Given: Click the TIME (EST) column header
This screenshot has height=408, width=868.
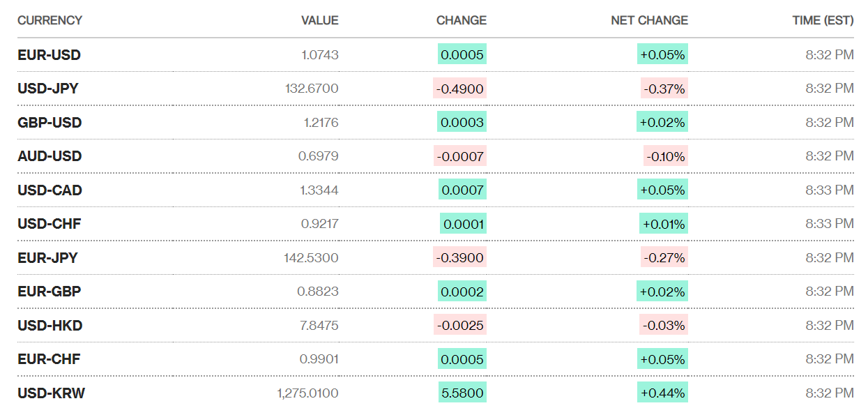Looking at the screenshot, I should coord(823,20).
